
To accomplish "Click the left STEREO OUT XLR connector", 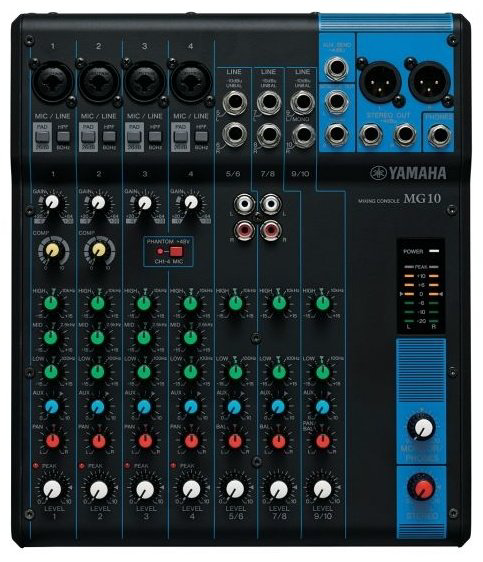I will (380, 82).
